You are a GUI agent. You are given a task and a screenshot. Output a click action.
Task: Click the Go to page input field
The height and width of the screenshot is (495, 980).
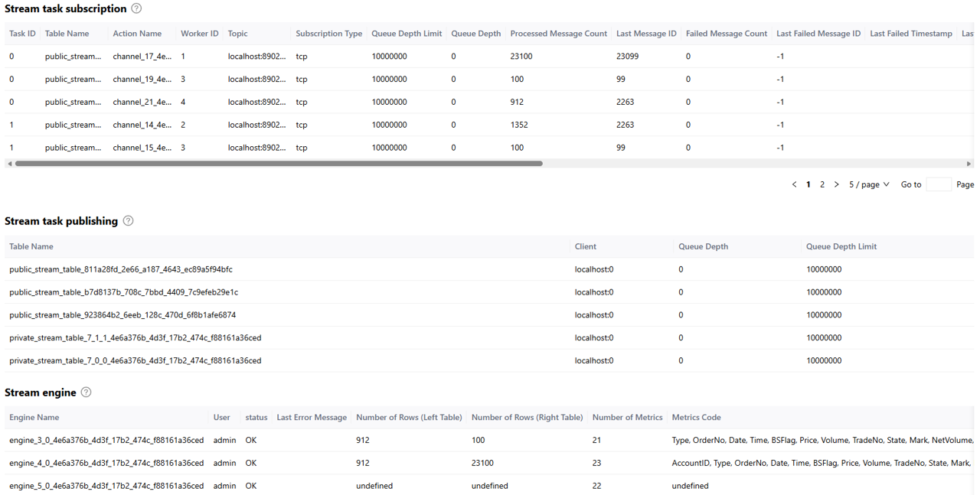click(939, 184)
